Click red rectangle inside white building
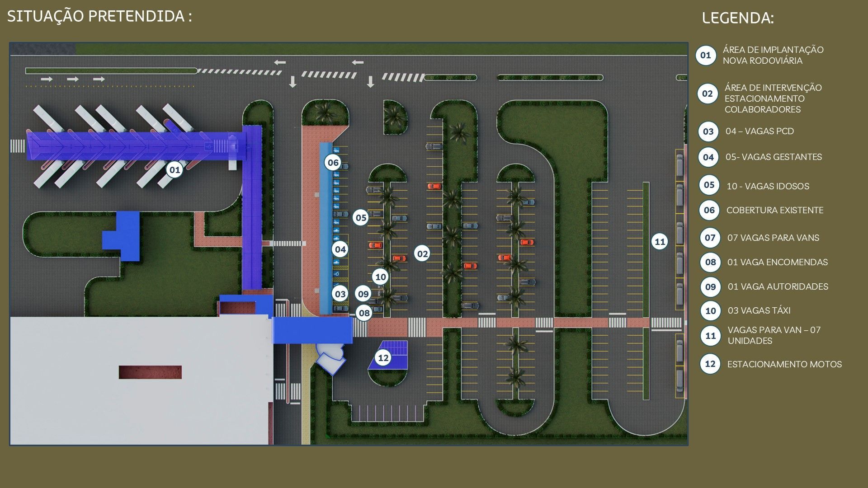The width and height of the screenshot is (868, 488). [150, 372]
